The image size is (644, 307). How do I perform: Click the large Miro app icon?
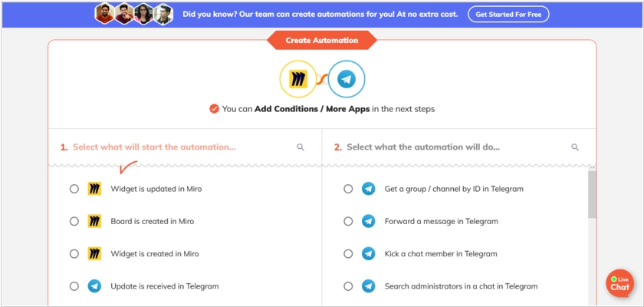click(x=297, y=79)
